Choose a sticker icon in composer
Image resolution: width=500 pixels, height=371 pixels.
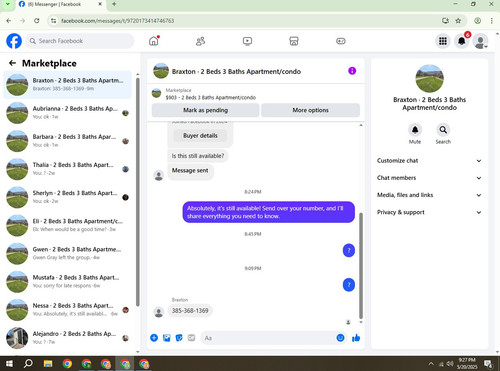179,338
